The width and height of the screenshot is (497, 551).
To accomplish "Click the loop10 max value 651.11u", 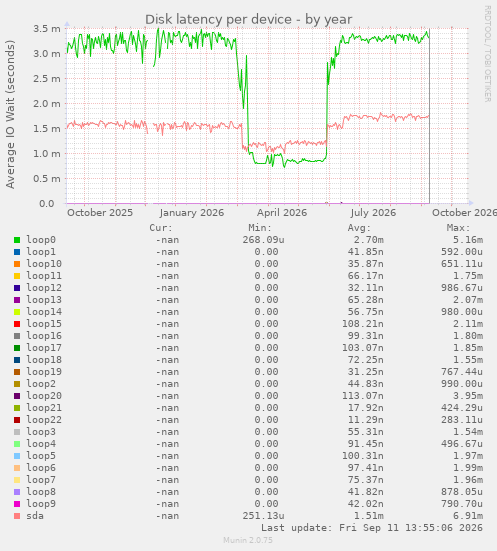I will (462, 264).
